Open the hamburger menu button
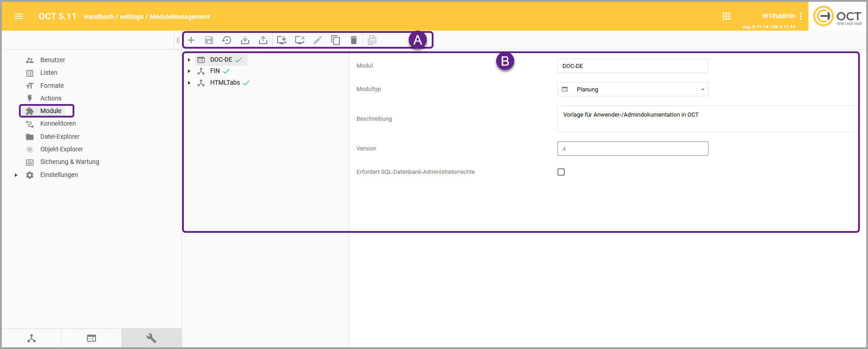Screen dimensions: 868x349 click(x=19, y=16)
